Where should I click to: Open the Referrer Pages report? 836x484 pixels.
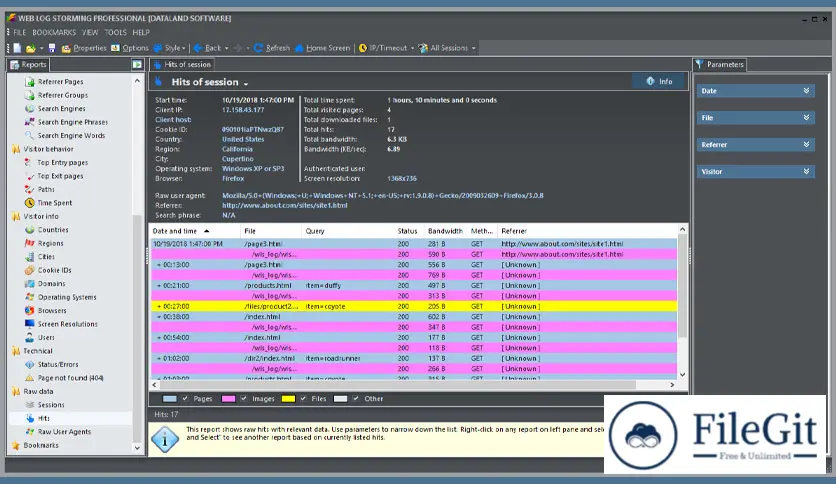click(60, 82)
